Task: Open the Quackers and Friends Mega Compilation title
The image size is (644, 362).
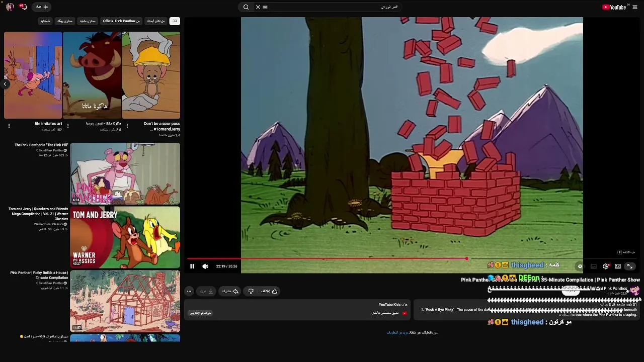Action: [x=38, y=214]
